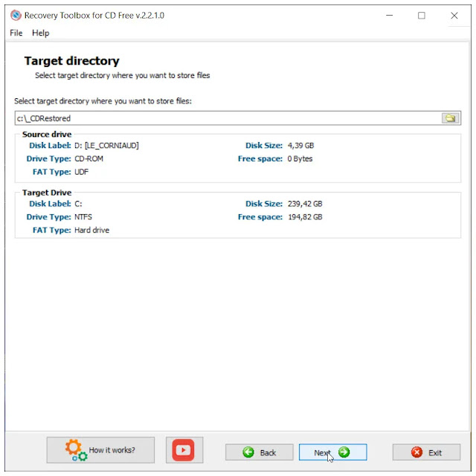Image resolution: width=476 pixels, height=476 pixels.
Task: Minimize the Recovery Toolbox window
Action: tap(390, 15)
